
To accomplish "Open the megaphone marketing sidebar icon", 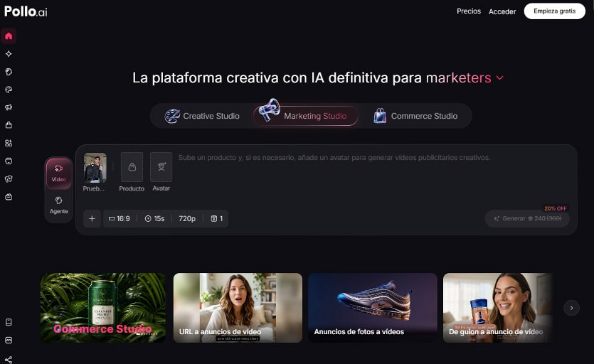I will 9,107.
